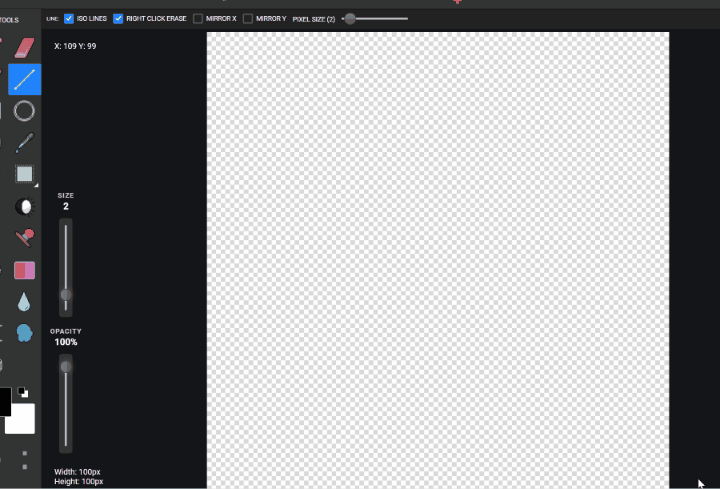Select the Stamp tool
This screenshot has height=489, width=720.
point(24,238)
